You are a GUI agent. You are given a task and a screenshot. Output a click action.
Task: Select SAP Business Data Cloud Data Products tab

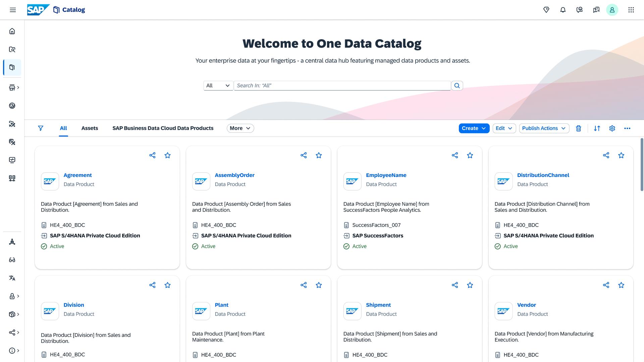163,128
